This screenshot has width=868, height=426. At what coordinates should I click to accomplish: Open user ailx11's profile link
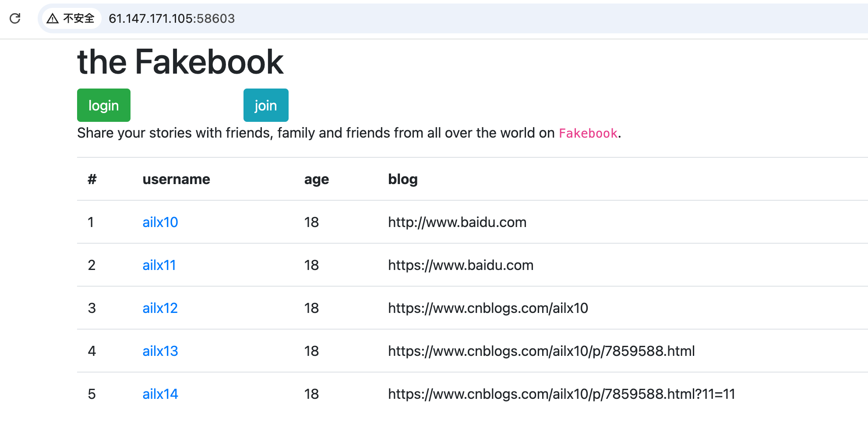pyautogui.click(x=159, y=265)
